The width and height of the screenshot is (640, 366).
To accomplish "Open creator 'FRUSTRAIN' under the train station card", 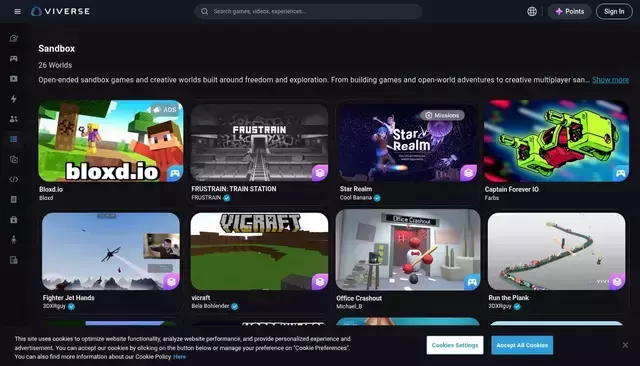I will pyautogui.click(x=206, y=197).
